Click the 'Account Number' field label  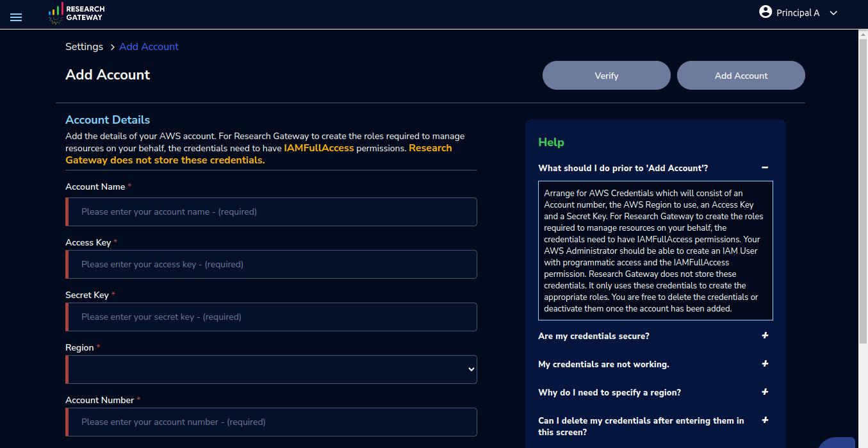[99, 400]
